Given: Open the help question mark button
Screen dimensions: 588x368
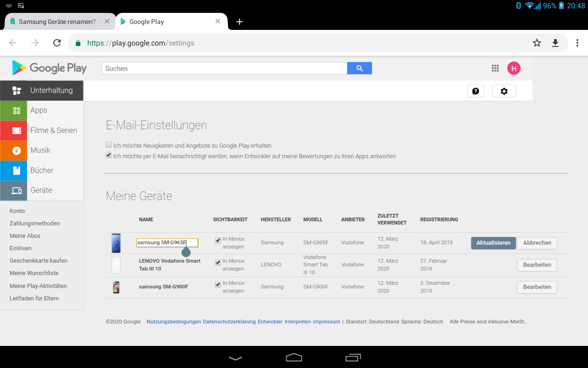Looking at the screenshot, I should 475,91.
